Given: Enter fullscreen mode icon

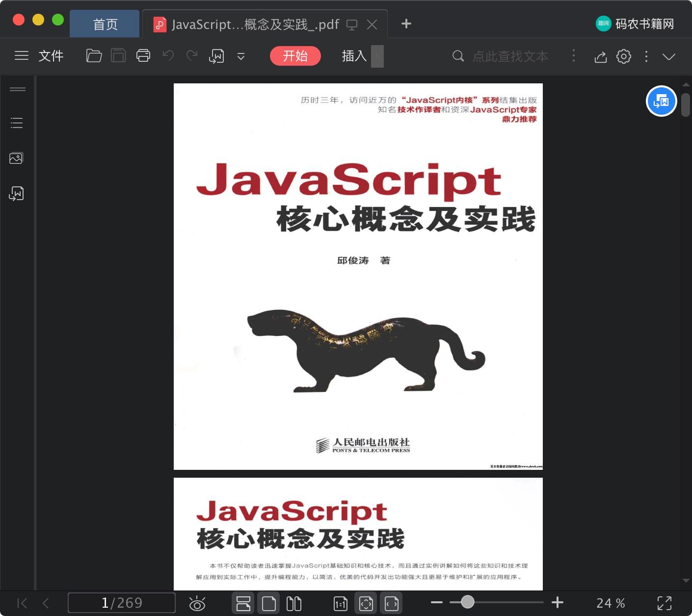Looking at the screenshot, I should [665, 603].
